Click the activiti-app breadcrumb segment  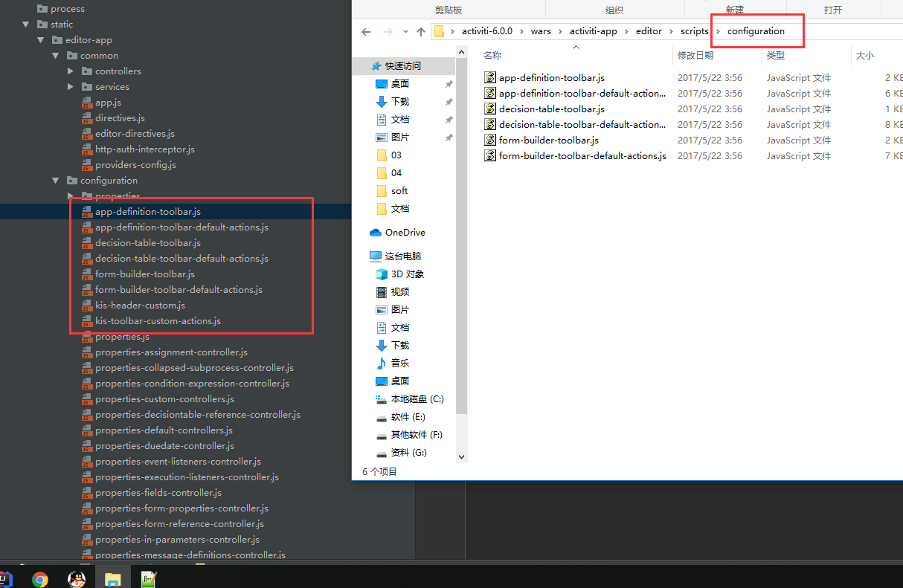(x=594, y=31)
